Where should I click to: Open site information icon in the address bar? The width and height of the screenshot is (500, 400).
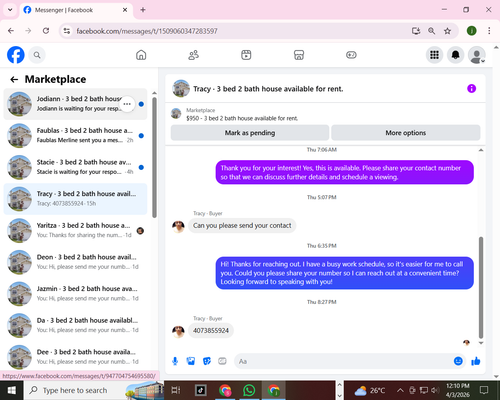click(67, 31)
